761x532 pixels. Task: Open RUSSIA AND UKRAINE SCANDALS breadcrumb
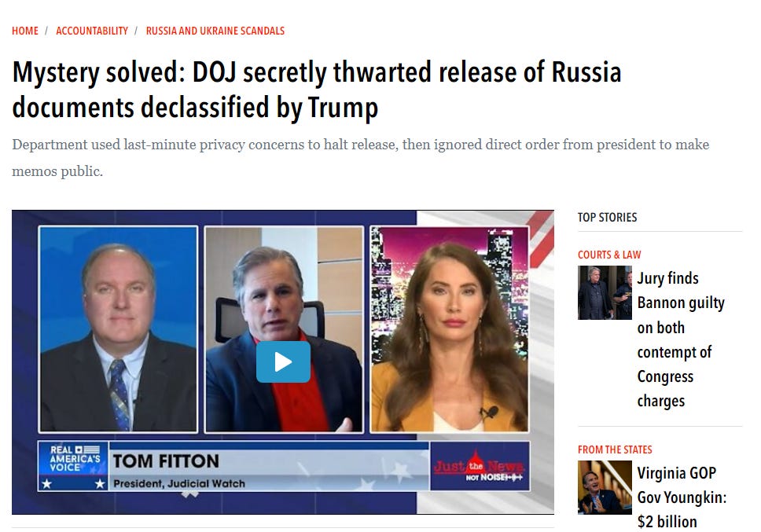215,31
